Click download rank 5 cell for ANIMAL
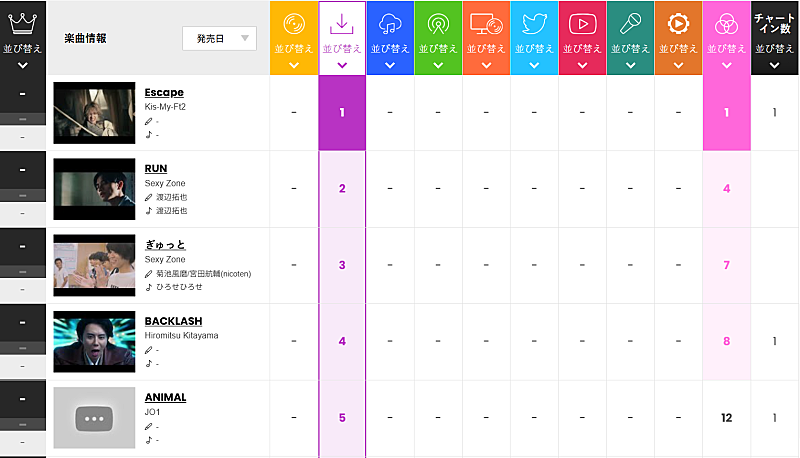Screen dimensions: 800x458 [342, 418]
